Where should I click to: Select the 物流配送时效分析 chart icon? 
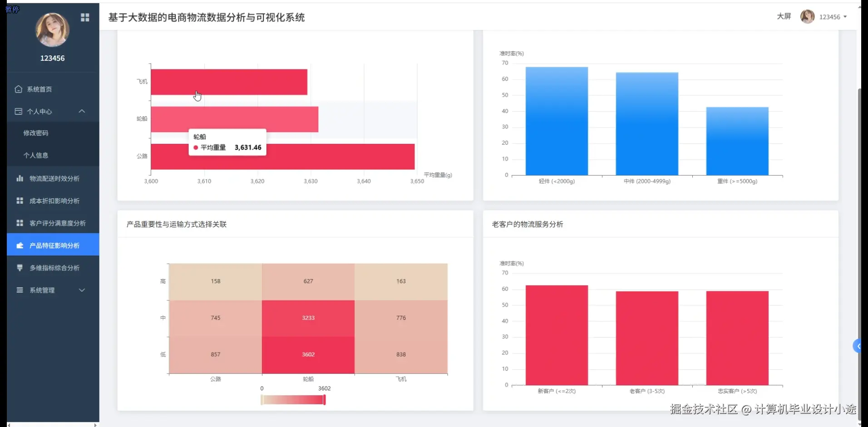pos(20,178)
